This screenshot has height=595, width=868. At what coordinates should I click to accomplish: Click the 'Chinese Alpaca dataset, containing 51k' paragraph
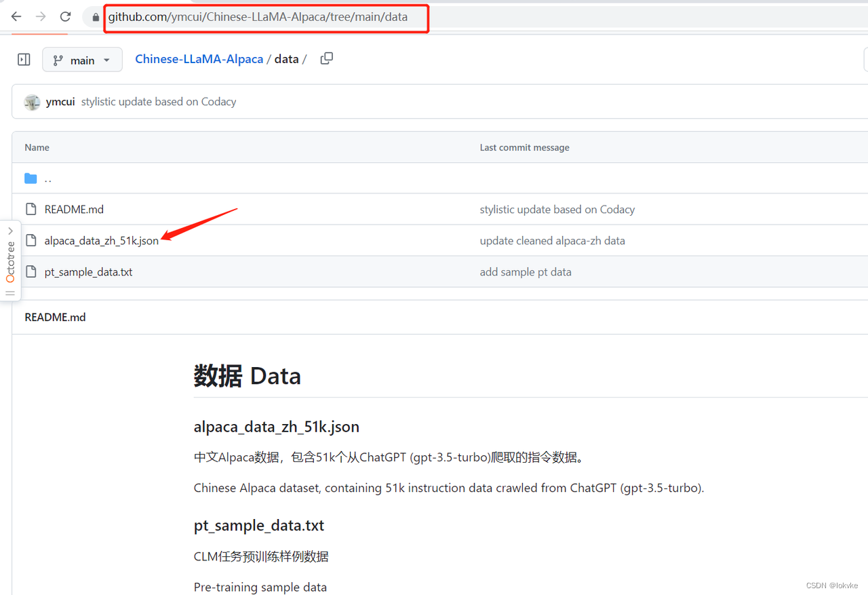click(x=449, y=488)
